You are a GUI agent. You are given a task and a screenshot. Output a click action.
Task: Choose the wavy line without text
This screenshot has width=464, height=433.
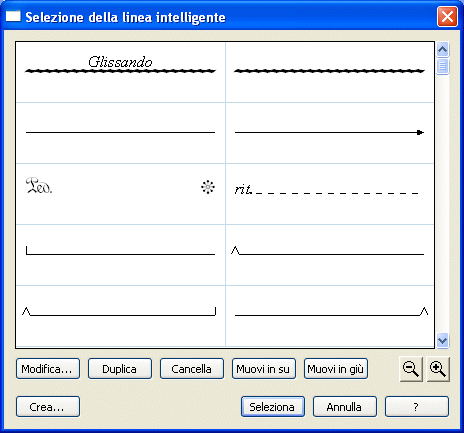330,72
